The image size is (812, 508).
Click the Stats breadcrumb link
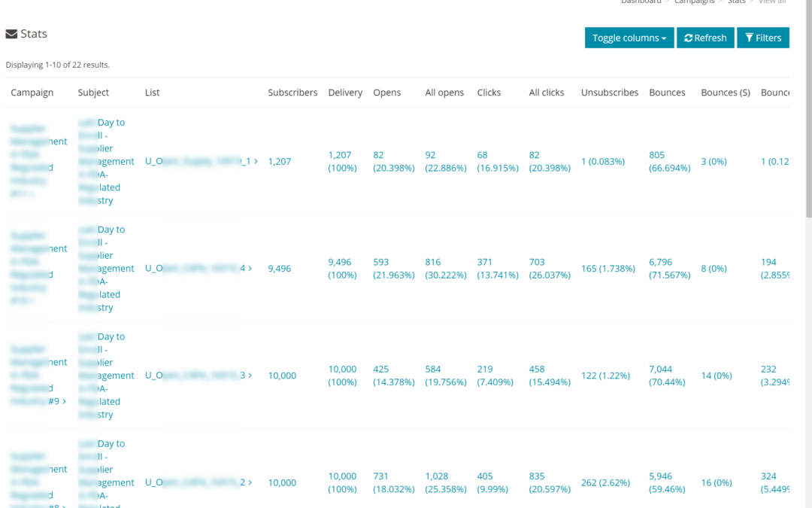pos(736,2)
